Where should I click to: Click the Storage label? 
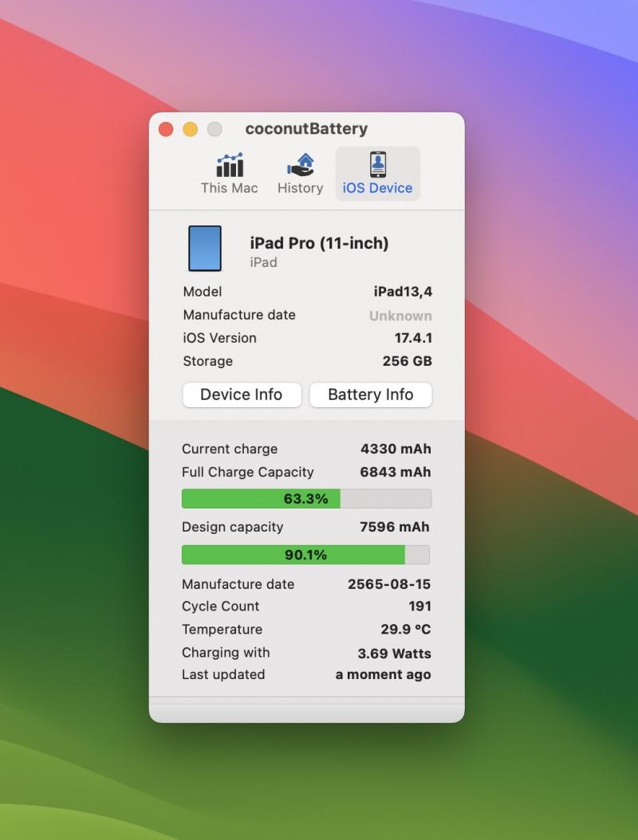(207, 362)
